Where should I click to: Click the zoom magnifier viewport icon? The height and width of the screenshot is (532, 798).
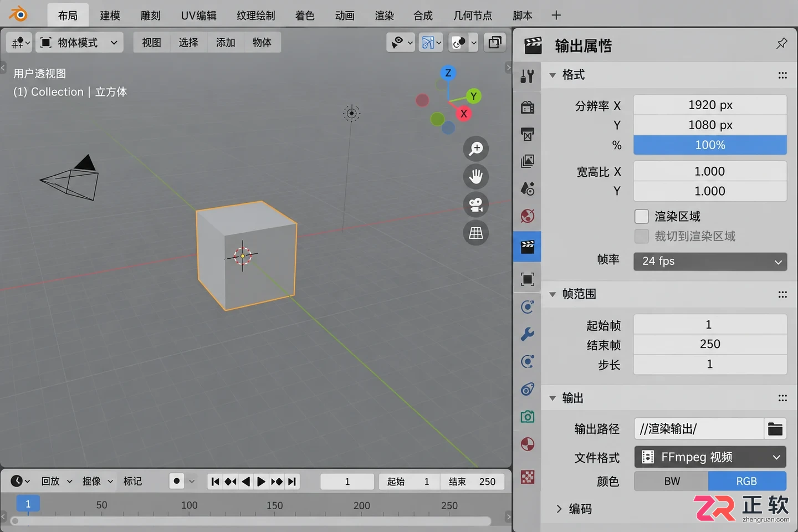point(476,149)
